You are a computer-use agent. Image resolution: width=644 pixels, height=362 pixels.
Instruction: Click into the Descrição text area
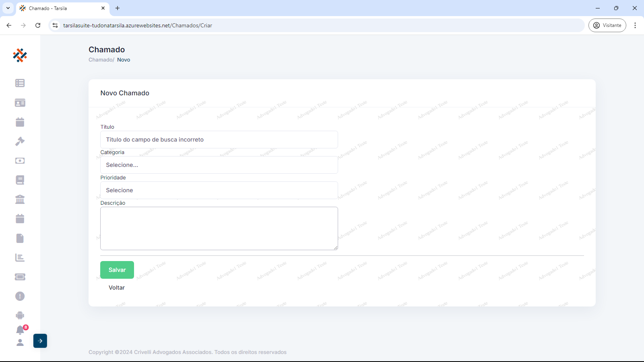[219, 228]
